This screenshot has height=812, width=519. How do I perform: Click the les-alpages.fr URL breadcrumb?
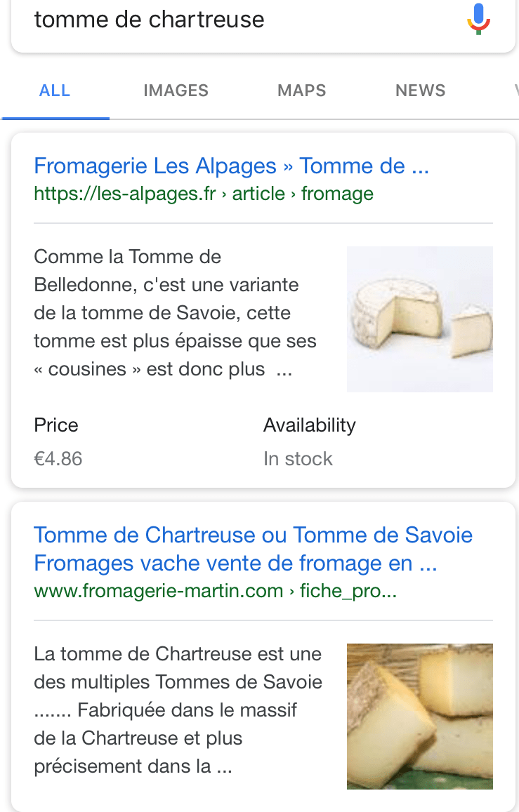pos(204,194)
